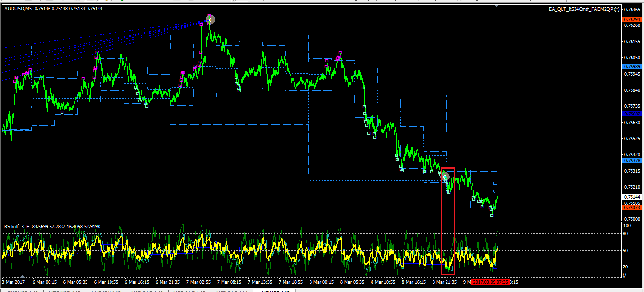Click the 8 Mar 00:15 time axis label
Screen dimensions: 644x292
tap(322, 282)
